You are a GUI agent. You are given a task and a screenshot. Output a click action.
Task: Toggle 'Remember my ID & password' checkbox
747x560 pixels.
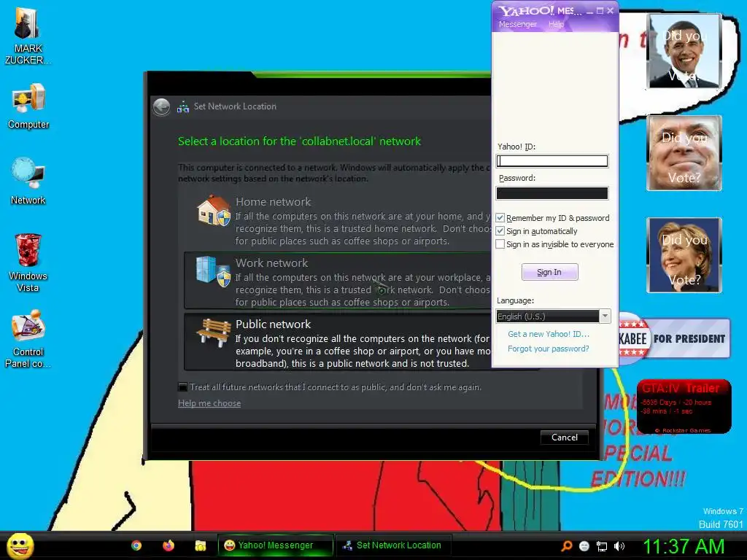point(500,217)
